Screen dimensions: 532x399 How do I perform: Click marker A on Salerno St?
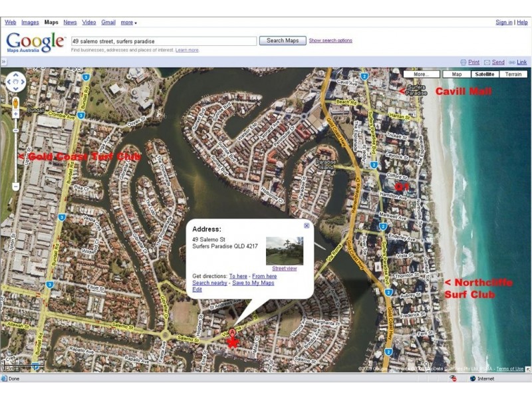pos(232,332)
